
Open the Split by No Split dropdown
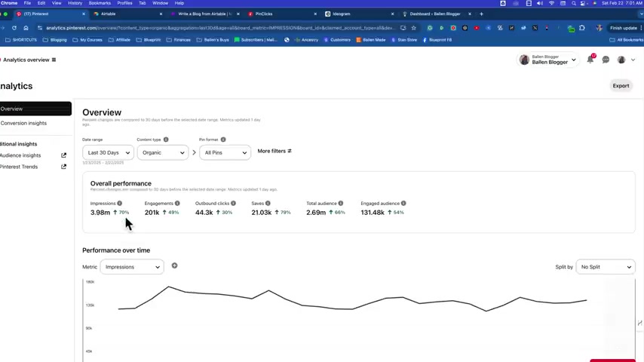point(606,267)
